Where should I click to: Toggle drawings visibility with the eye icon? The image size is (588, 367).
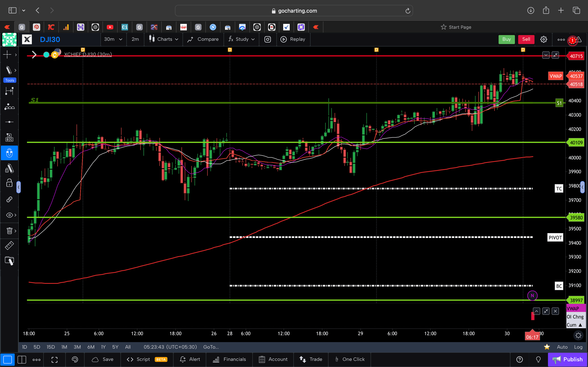[x=9, y=215]
